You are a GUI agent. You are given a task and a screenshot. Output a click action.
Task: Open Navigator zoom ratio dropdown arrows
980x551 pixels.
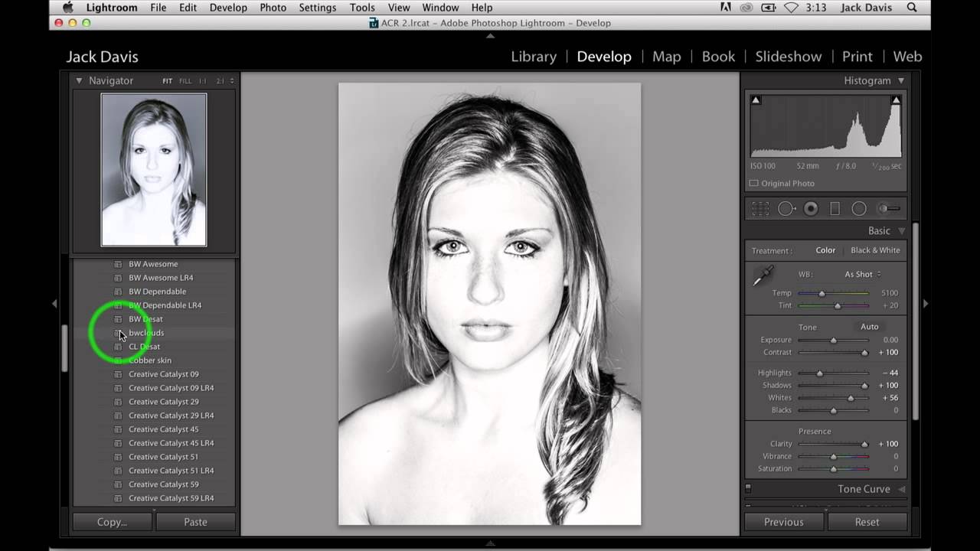click(x=232, y=80)
